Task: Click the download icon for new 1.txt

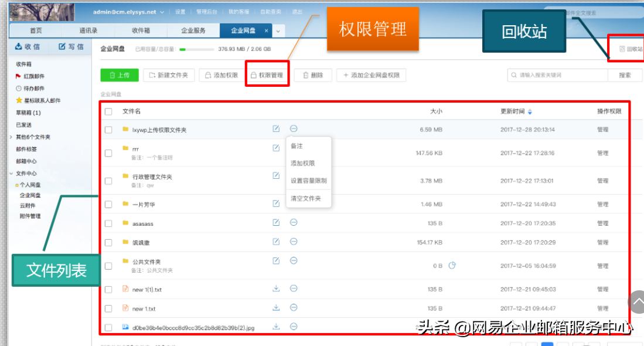Action: pyautogui.click(x=276, y=308)
